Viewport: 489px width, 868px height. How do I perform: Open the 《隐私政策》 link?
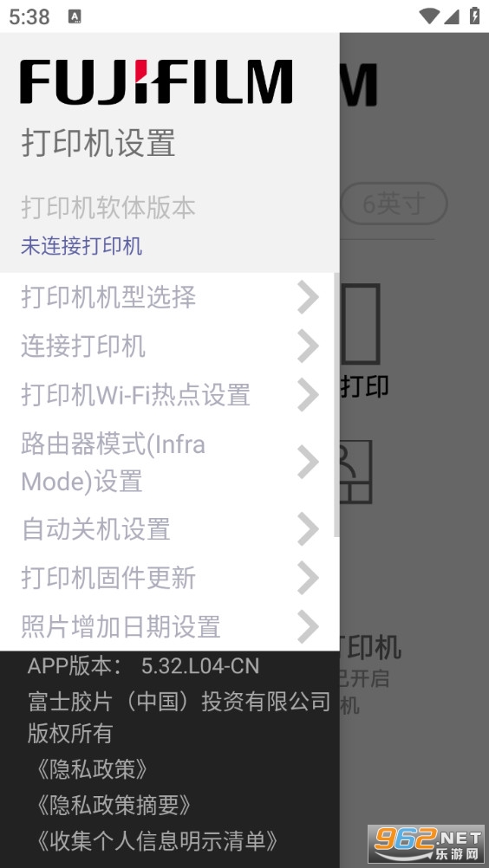tap(92, 769)
